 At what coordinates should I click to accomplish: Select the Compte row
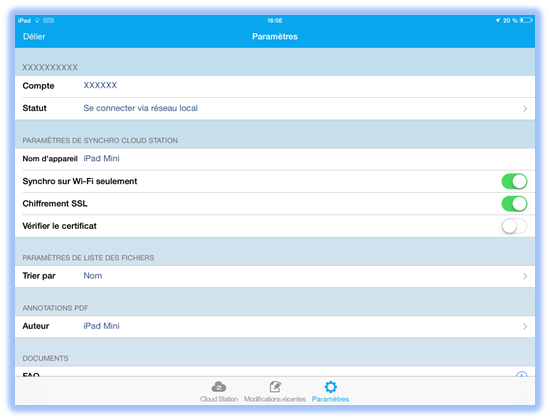tap(275, 86)
